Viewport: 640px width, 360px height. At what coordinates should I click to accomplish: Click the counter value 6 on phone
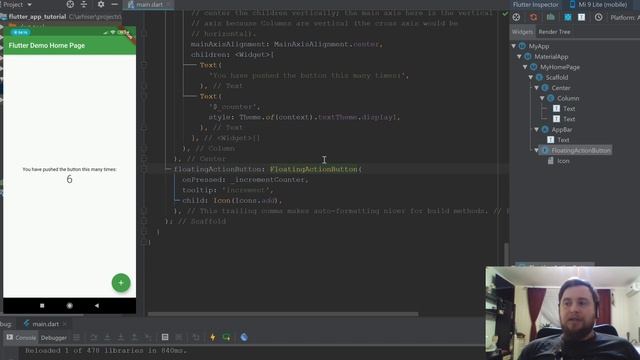click(x=69, y=179)
